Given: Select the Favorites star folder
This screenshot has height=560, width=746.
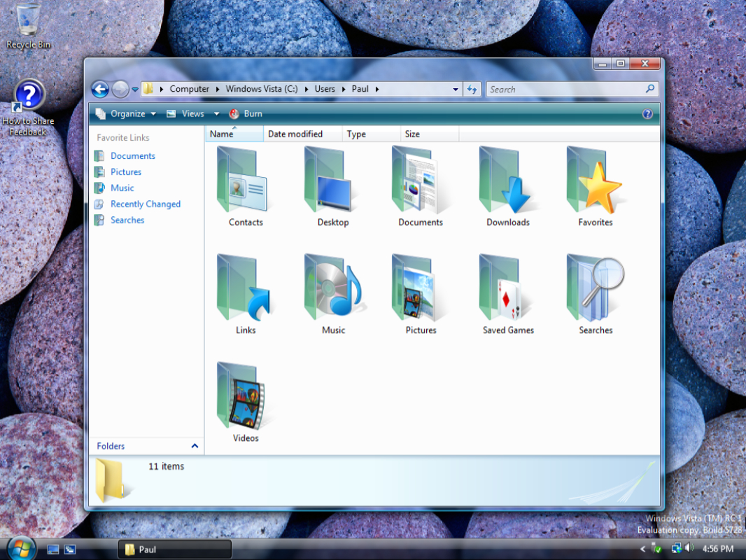Looking at the screenshot, I should (595, 181).
